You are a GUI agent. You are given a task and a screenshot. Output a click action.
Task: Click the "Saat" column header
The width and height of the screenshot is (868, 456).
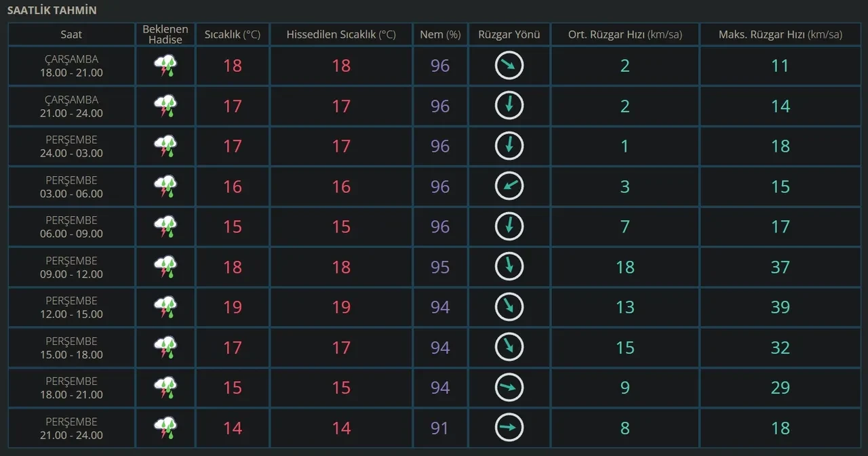pos(71,35)
